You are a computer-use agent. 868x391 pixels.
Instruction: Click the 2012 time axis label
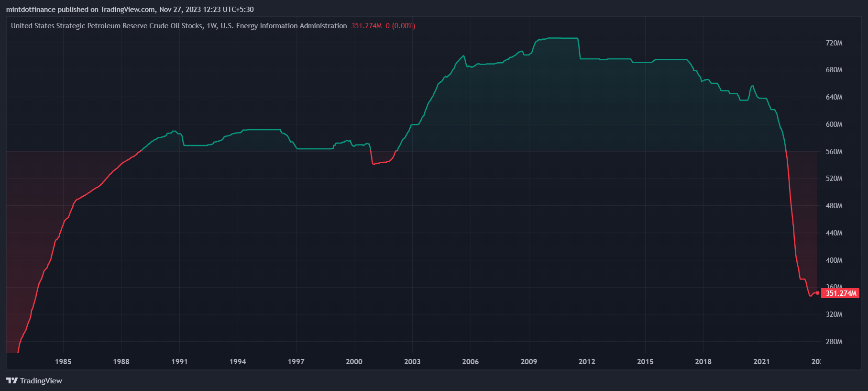click(587, 362)
